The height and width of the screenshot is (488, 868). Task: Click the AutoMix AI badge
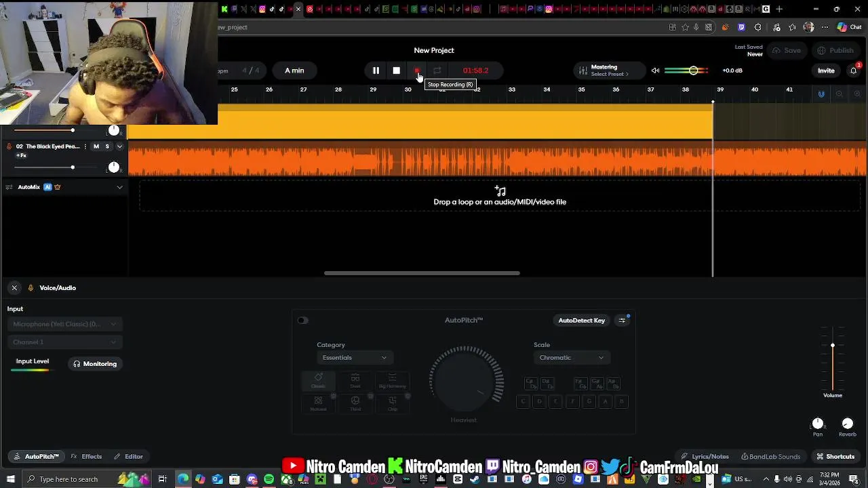47,187
